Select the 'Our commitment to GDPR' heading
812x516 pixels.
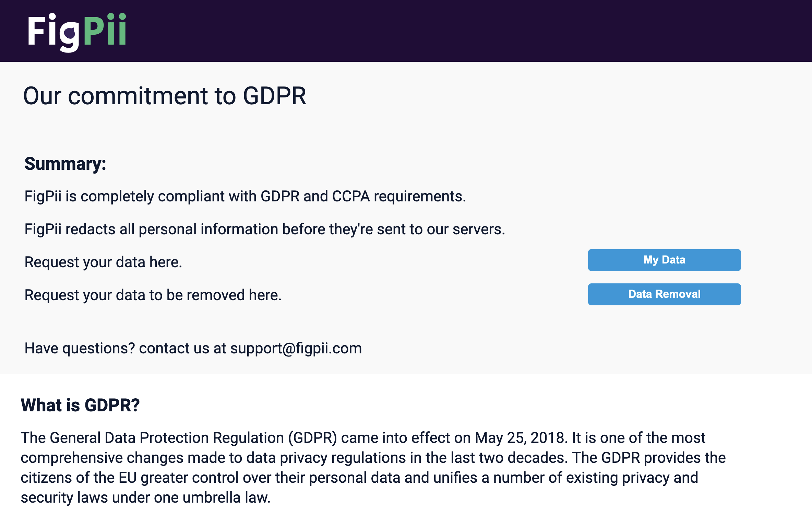165,96
